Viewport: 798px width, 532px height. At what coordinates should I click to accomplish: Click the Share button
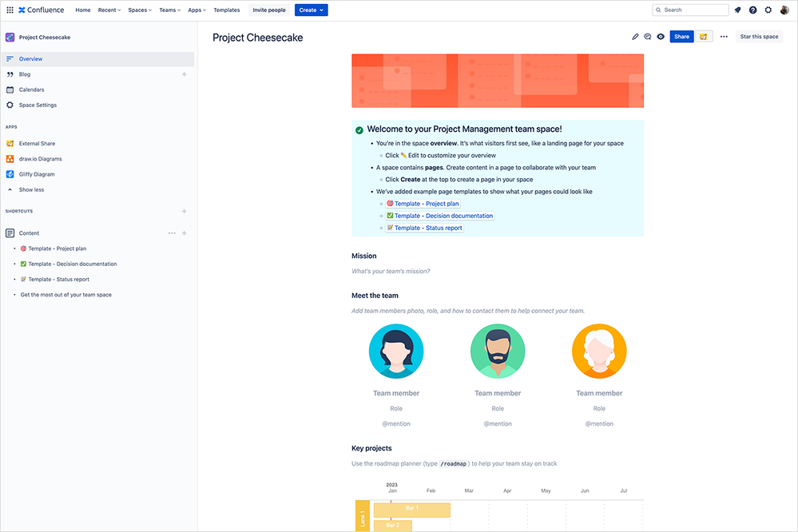681,36
